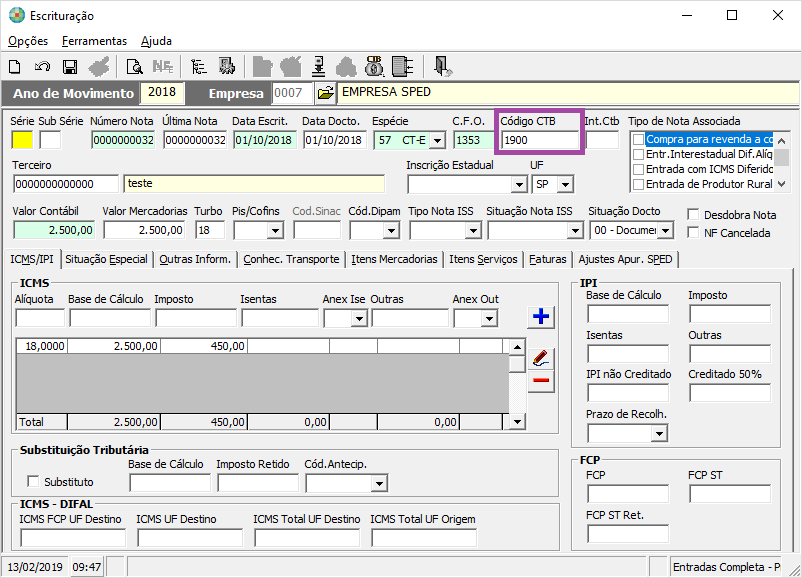Click the yellow Série field

(22, 140)
